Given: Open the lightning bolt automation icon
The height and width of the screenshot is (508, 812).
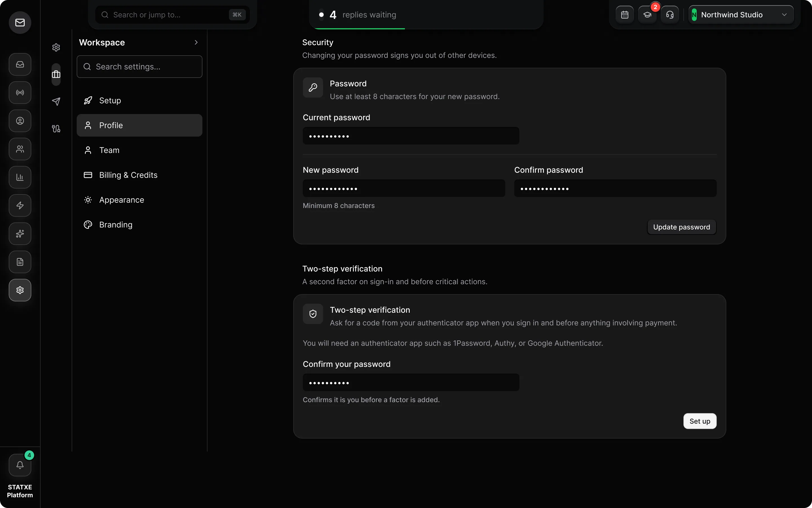Looking at the screenshot, I should pyautogui.click(x=20, y=205).
